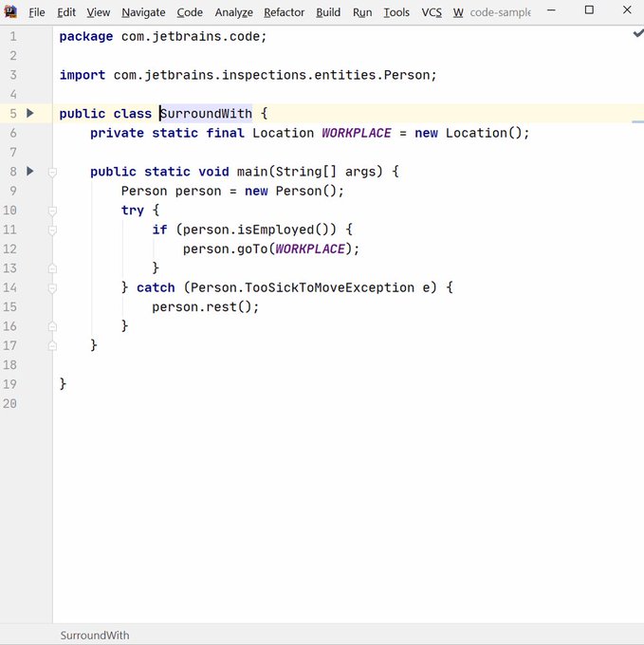The height and width of the screenshot is (645, 644).
Task: Open the Code menu
Action: tap(190, 12)
